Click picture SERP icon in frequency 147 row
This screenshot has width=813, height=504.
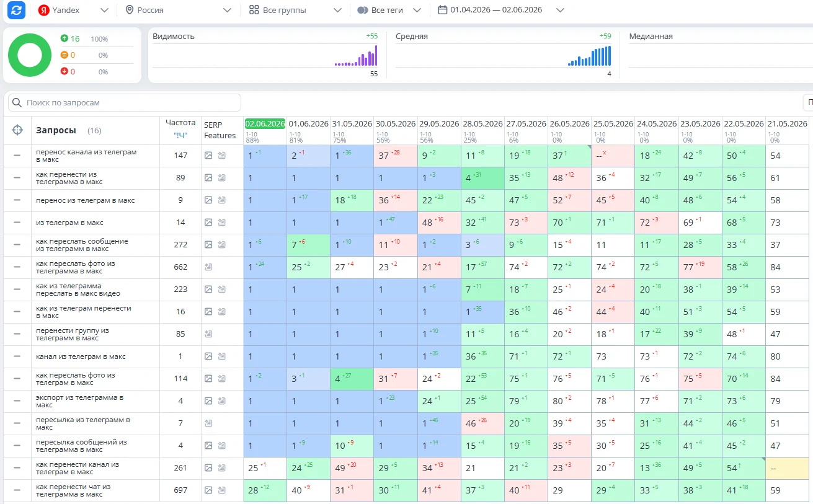208,156
